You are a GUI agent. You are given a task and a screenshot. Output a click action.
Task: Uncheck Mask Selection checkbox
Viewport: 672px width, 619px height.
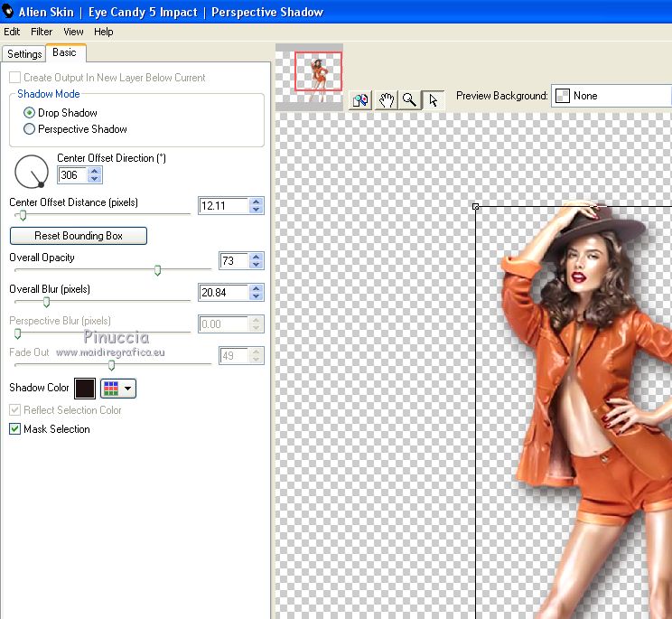14,429
